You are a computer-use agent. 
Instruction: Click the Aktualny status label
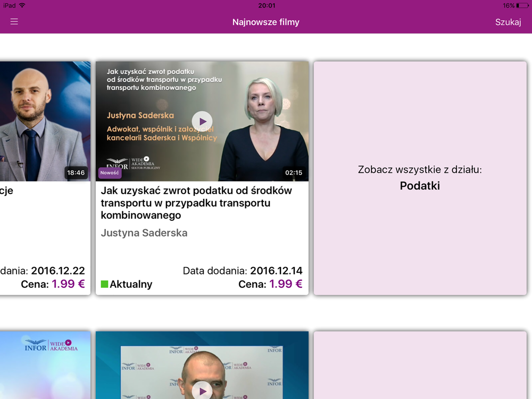click(x=131, y=284)
